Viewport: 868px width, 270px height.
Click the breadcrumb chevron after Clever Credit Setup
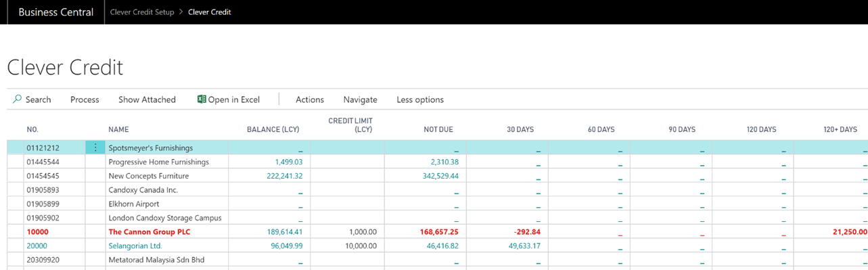[x=181, y=12]
